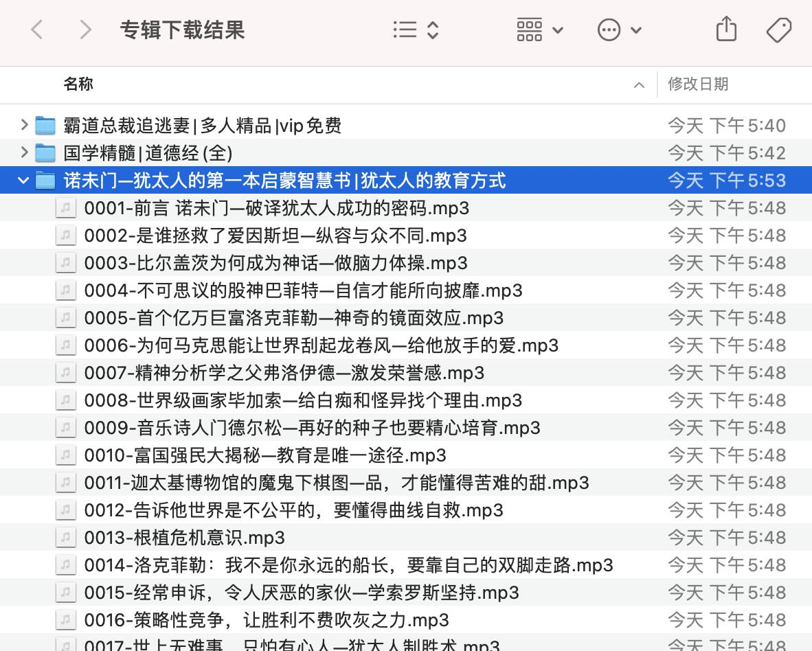Click audio icon of 0005-洛克菲勒 file
812x651 pixels.
[66, 317]
